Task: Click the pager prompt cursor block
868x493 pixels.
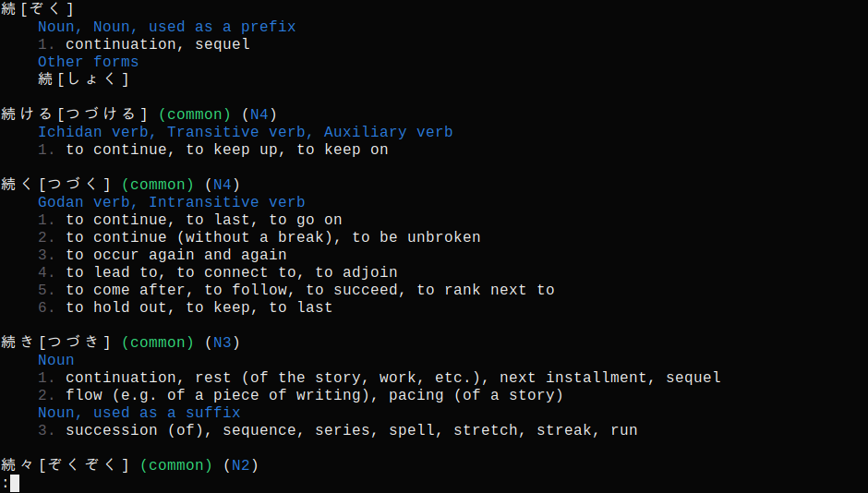Action: 15,483
